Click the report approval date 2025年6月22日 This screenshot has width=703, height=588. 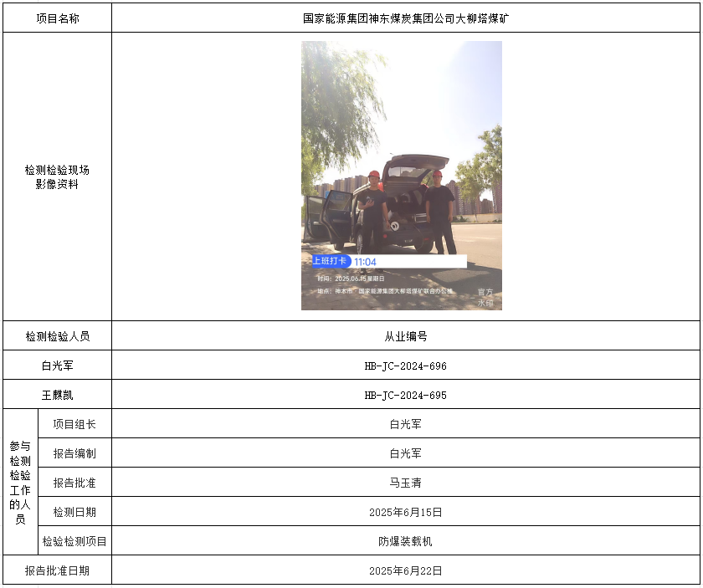[405, 570]
